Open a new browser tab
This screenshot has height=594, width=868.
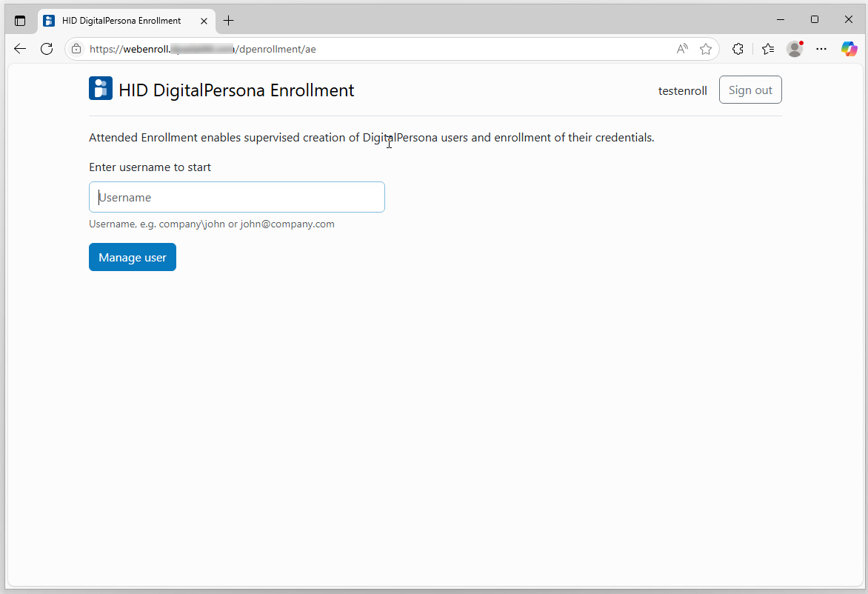[229, 21]
